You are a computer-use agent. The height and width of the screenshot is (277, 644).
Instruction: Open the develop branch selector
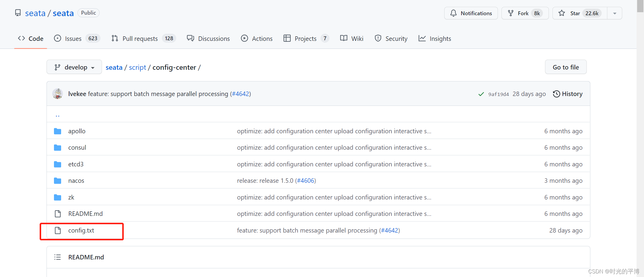74,67
